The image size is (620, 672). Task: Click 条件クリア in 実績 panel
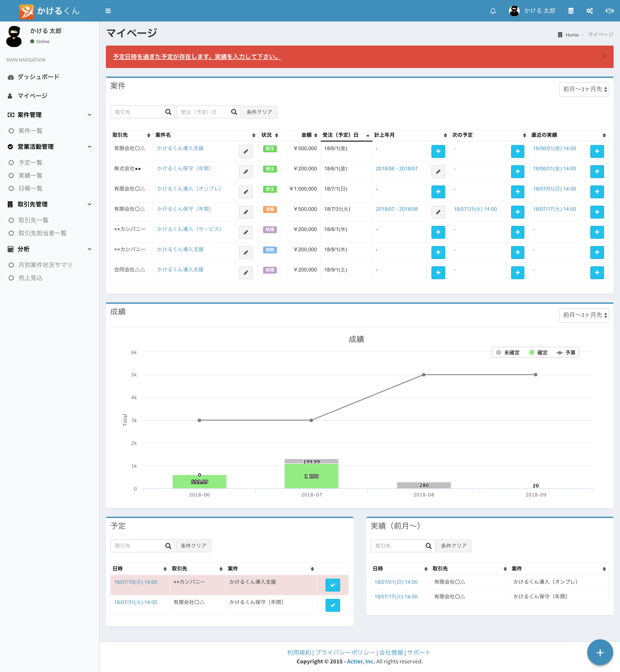click(454, 546)
